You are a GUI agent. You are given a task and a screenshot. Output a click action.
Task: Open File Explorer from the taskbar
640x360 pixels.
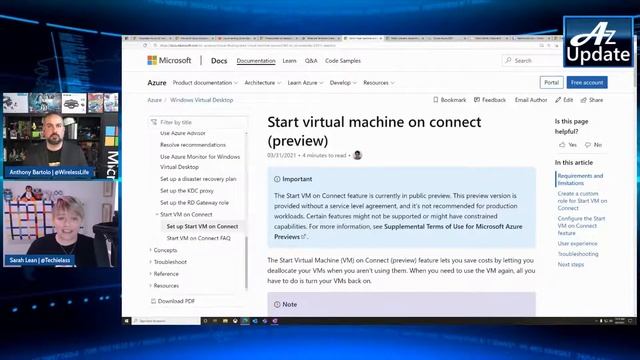[x=225, y=321]
